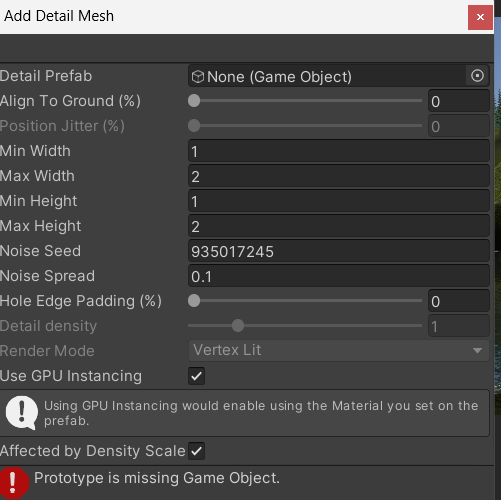The image size is (501, 500).
Task: Click the Noise Seed input field
Action: point(339,251)
